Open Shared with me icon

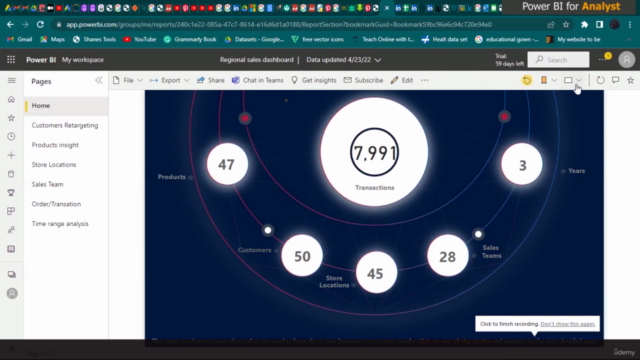(11, 230)
